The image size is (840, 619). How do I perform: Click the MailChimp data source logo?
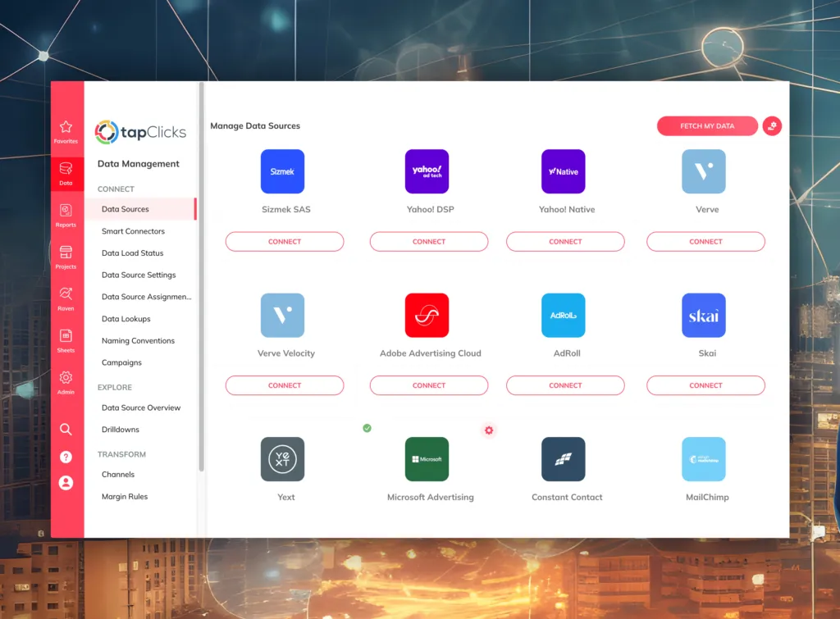pos(704,459)
